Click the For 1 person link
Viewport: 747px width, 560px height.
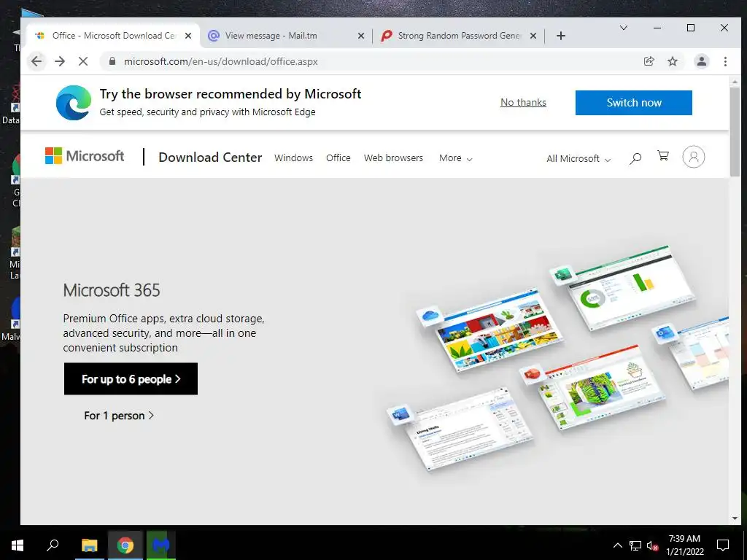coord(119,416)
